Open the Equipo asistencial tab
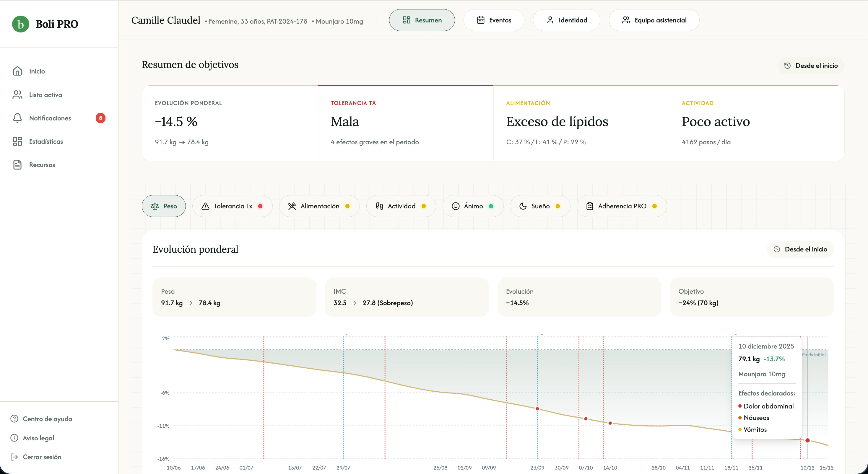This screenshot has height=474, width=868. (654, 20)
